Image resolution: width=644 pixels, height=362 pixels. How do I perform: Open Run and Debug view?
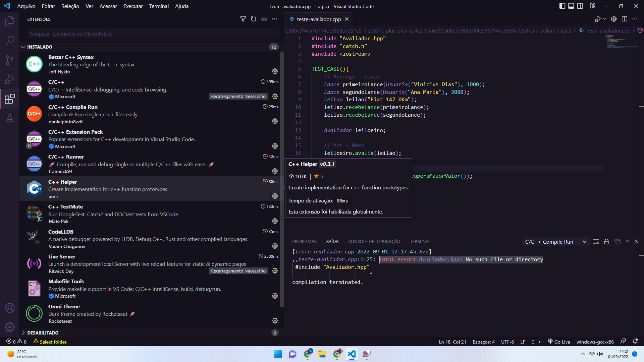pyautogui.click(x=10, y=79)
